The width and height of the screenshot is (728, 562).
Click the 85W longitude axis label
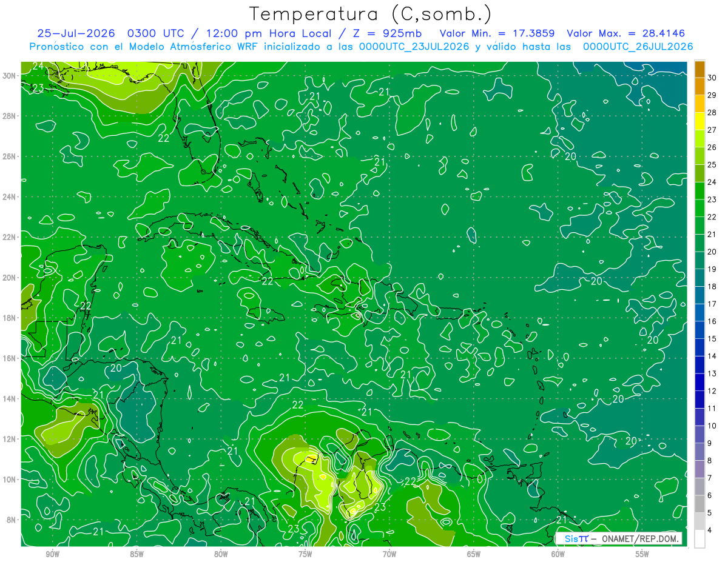(x=136, y=554)
